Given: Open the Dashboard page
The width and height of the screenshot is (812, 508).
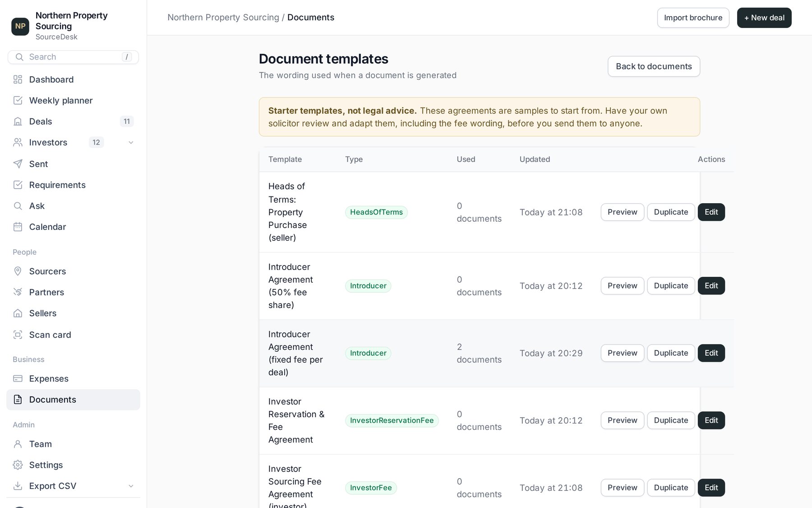Looking at the screenshot, I should (x=73, y=79).
